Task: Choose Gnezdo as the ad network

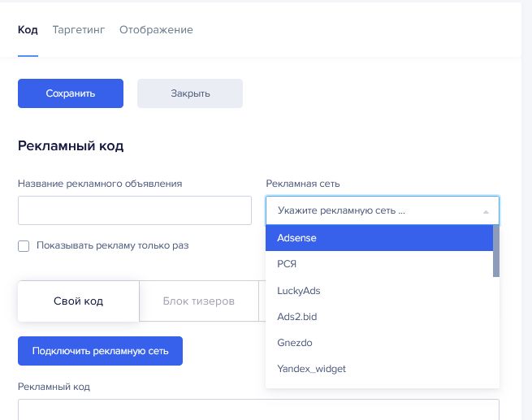Action: [379, 343]
